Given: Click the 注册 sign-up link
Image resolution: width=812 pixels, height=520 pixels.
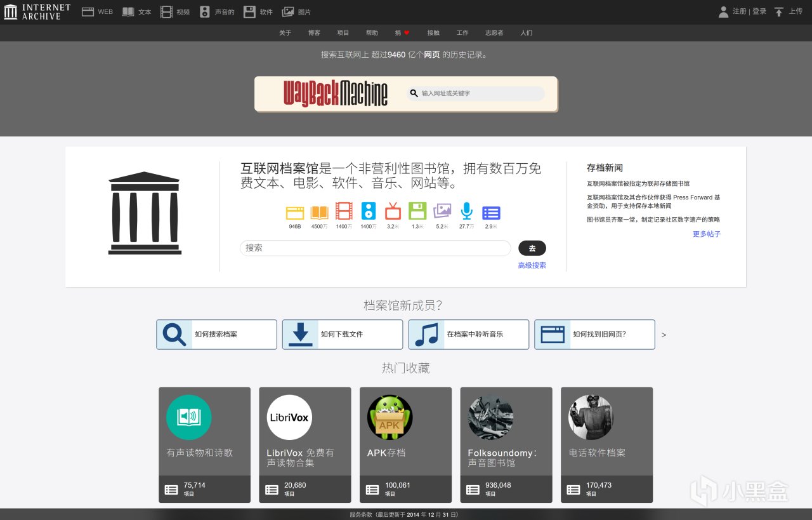Looking at the screenshot, I should (739, 11).
